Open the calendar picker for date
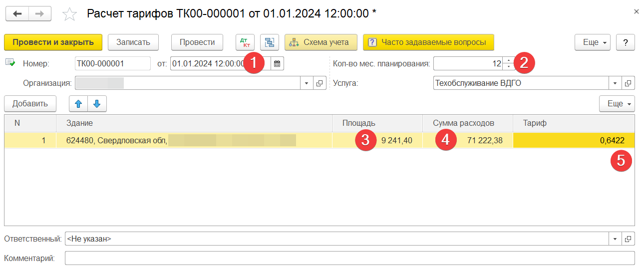This screenshot has height=269, width=644. [x=277, y=63]
